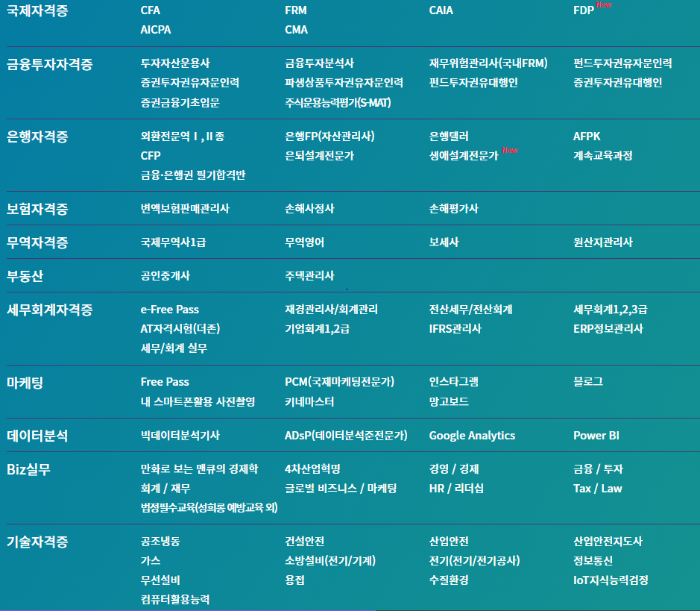This screenshot has height=611, width=700.
Task: Open the CFA certification link
Action: [x=151, y=10]
